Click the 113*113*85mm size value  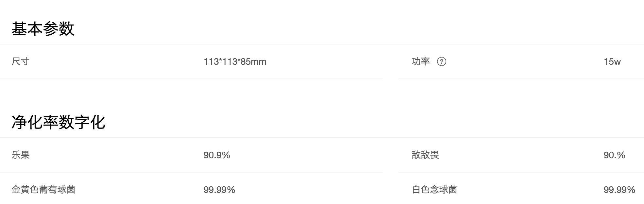[x=235, y=61]
